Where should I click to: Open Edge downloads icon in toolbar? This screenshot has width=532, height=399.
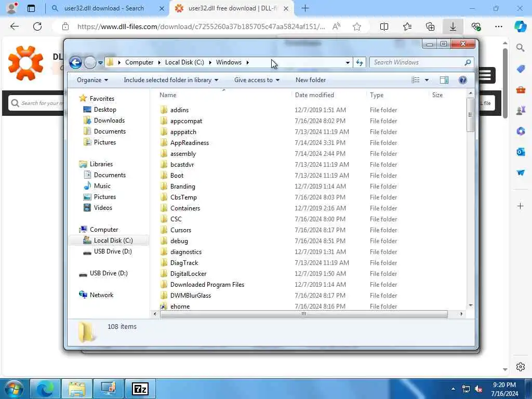pos(453,26)
